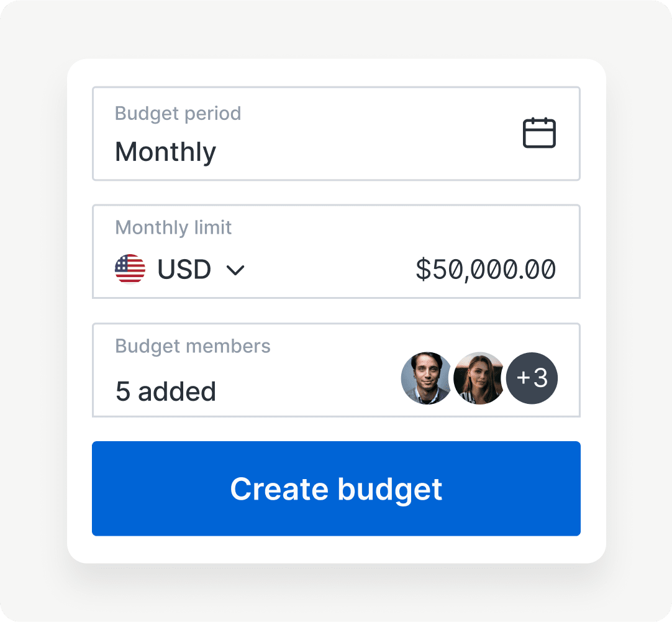Click the "Budget period" field label
This screenshot has width=672, height=622.
point(178,114)
